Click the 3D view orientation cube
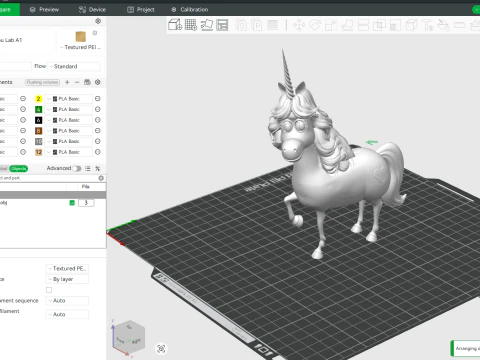Screen dimensions: 480x360 pos(129,338)
